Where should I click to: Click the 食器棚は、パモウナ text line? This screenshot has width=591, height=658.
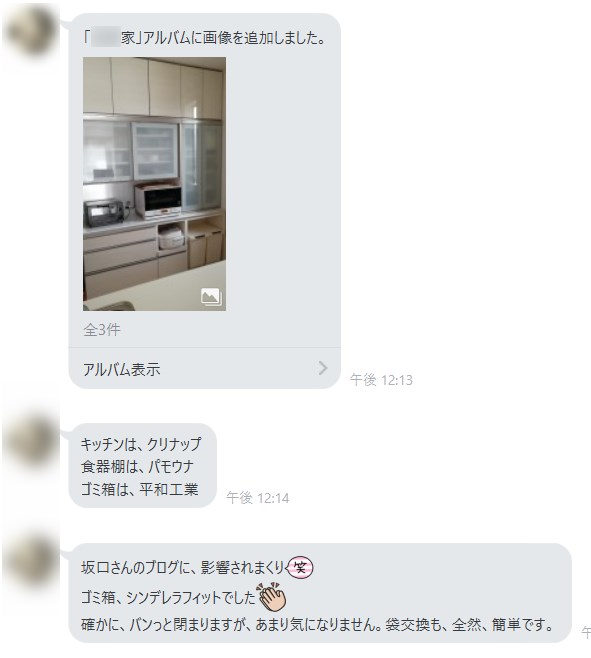[x=137, y=467]
